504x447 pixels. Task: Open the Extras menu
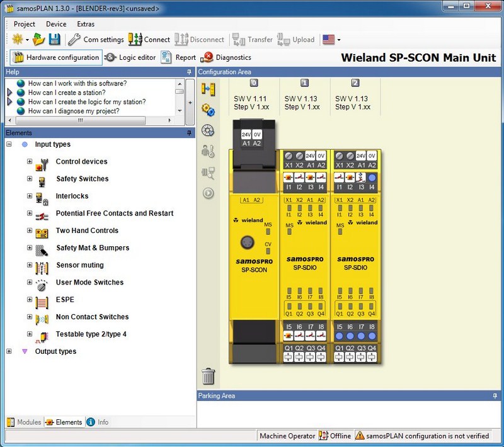(x=86, y=24)
